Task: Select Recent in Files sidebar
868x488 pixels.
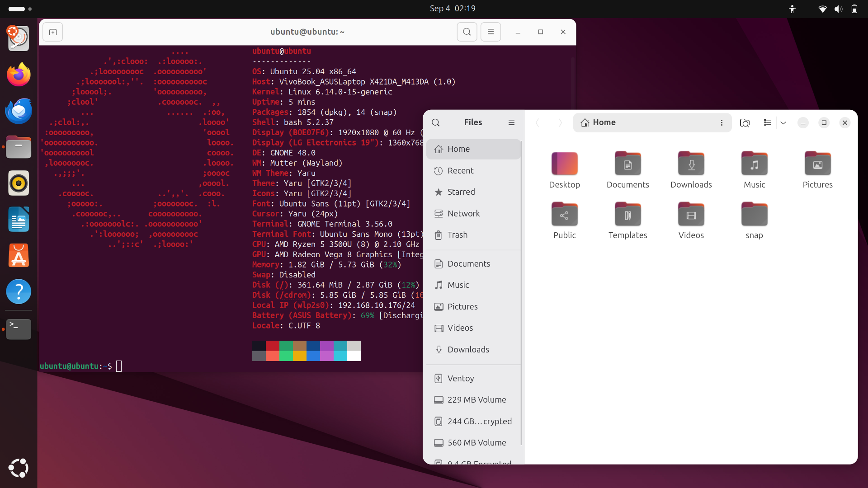Action: (473, 171)
